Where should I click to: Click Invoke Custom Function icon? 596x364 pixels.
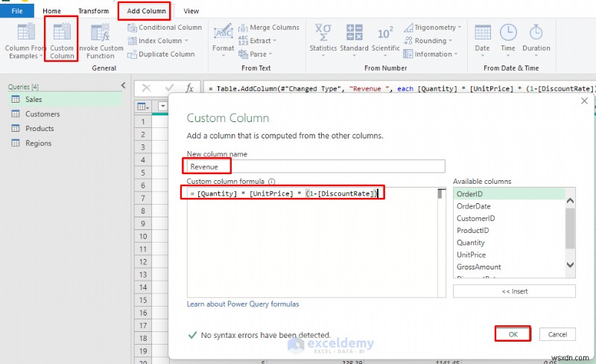coord(101,32)
